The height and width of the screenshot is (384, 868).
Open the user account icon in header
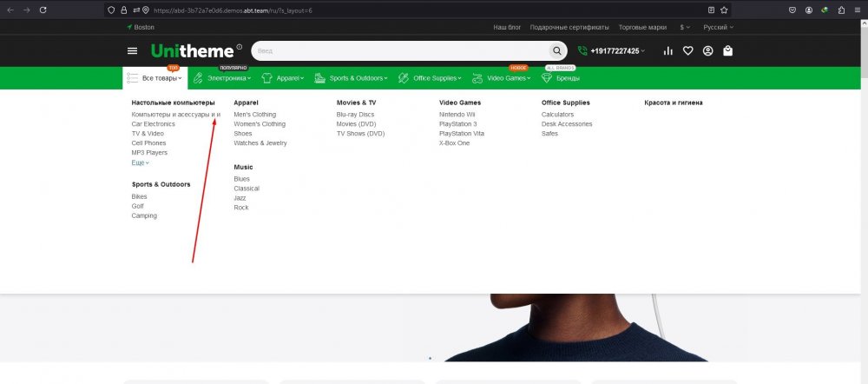[x=707, y=51]
